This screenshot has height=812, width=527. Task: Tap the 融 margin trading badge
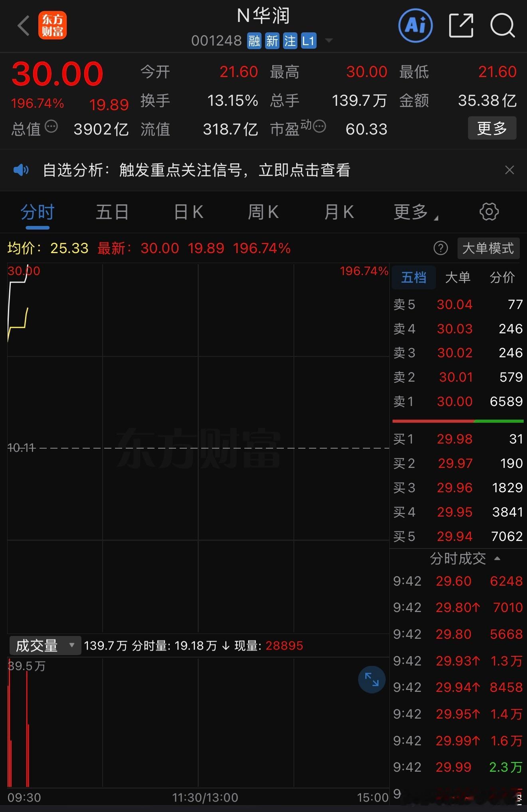click(x=254, y=41)
